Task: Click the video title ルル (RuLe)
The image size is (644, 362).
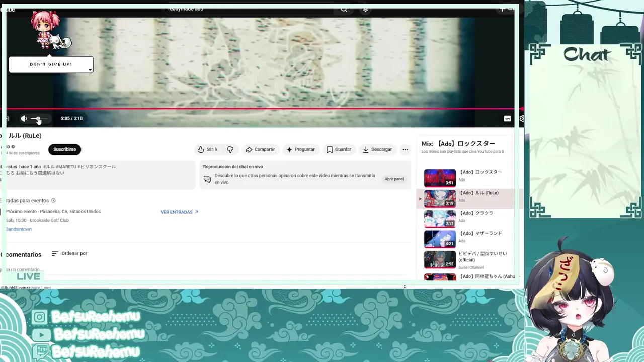Action: [x=25, y=136]
